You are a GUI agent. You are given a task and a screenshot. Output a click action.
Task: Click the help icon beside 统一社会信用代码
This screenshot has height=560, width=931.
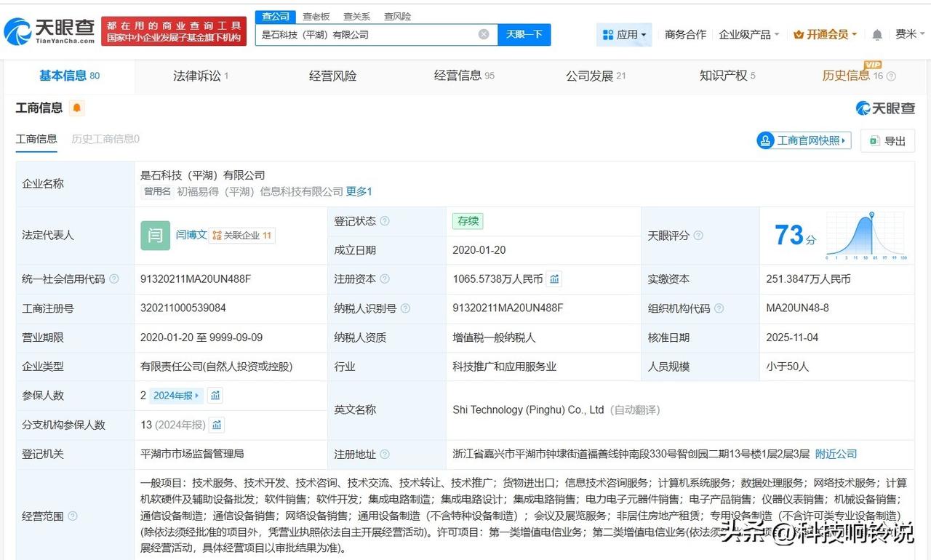click(x=114, y=279)
